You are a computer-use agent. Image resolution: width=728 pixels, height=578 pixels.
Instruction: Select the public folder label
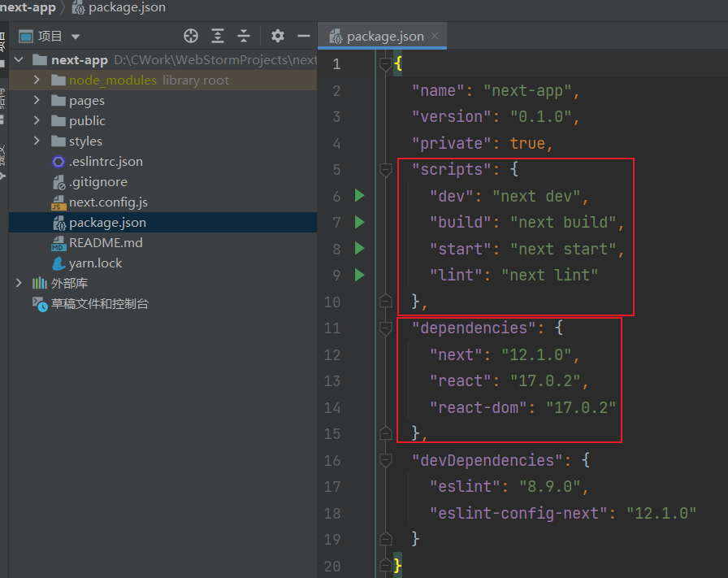87,121
